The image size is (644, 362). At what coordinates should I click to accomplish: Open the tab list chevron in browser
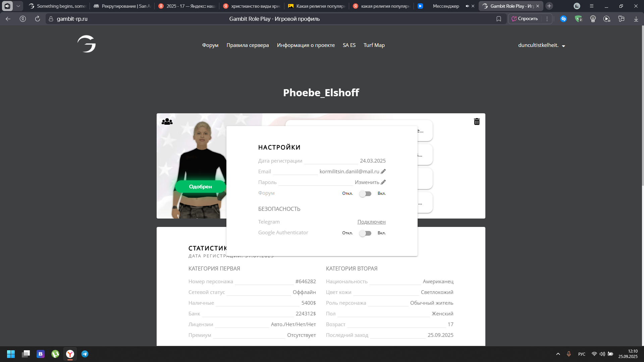coord(18,6)
